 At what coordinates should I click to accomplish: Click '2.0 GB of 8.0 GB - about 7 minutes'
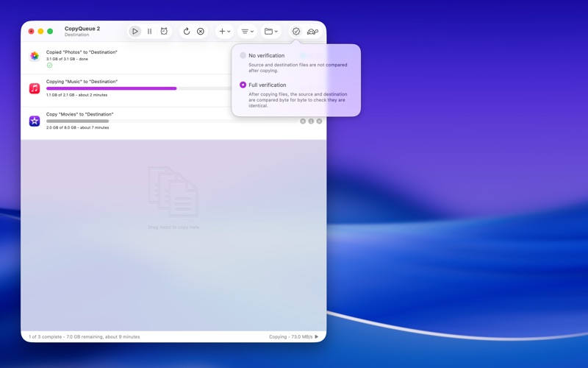[x=78, y=127]
